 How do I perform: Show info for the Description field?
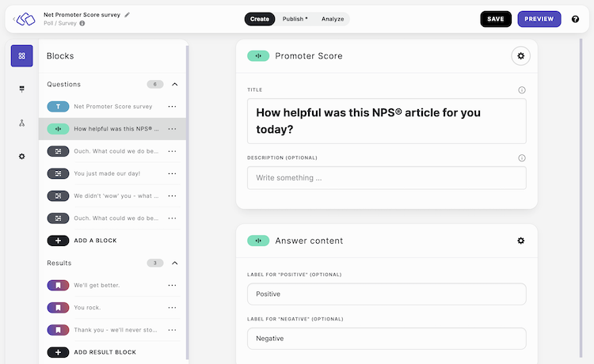[x=522, y=158]
